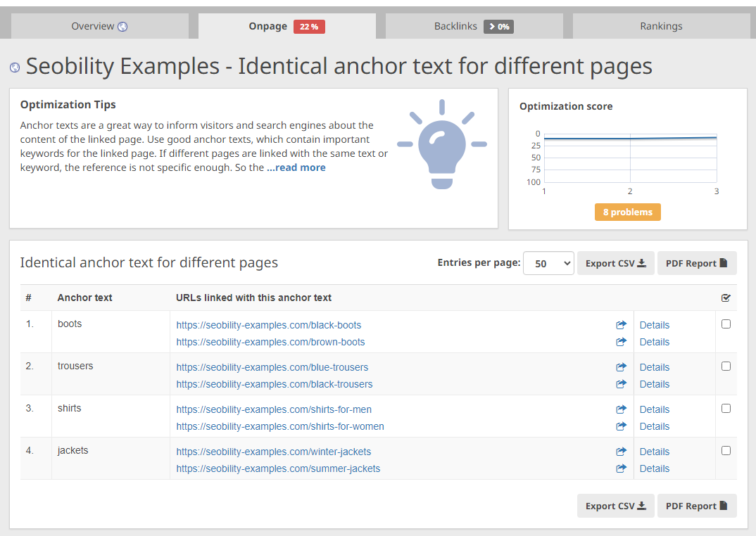The height and width of the screenshot is (536, 756).
Task: Click the globe icon beside the Overview tab
Action: click(x=125, y=25)
